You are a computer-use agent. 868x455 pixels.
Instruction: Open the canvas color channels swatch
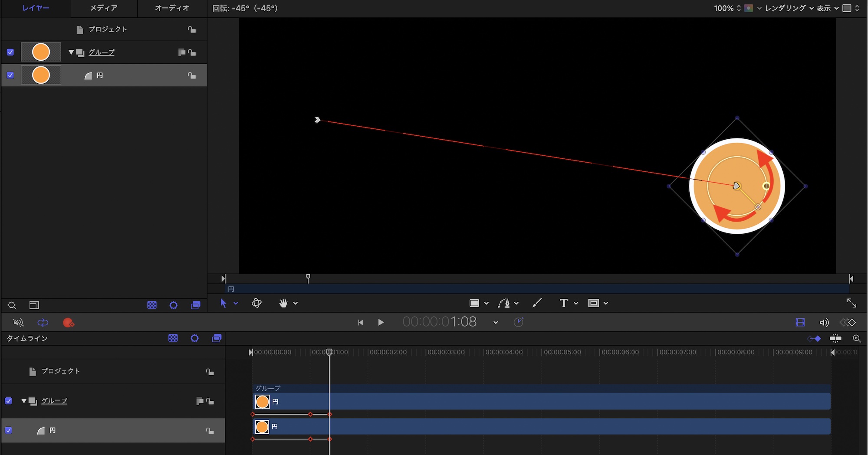coord(749,8)
